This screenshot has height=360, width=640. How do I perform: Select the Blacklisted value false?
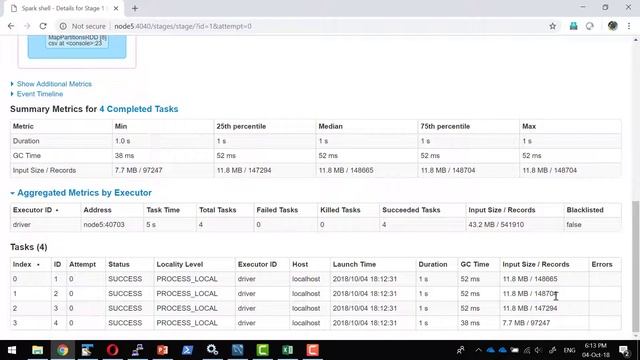pos(574,224)
